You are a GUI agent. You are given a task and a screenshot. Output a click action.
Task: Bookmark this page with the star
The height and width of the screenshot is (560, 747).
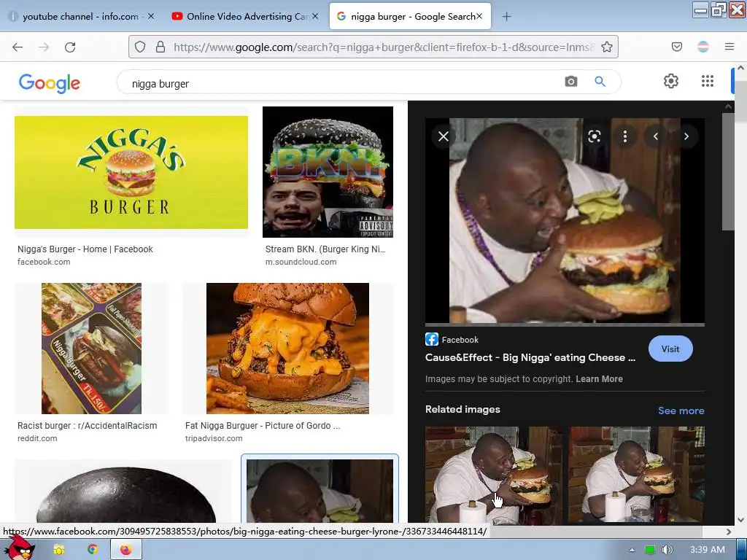(x=606, y=47)
